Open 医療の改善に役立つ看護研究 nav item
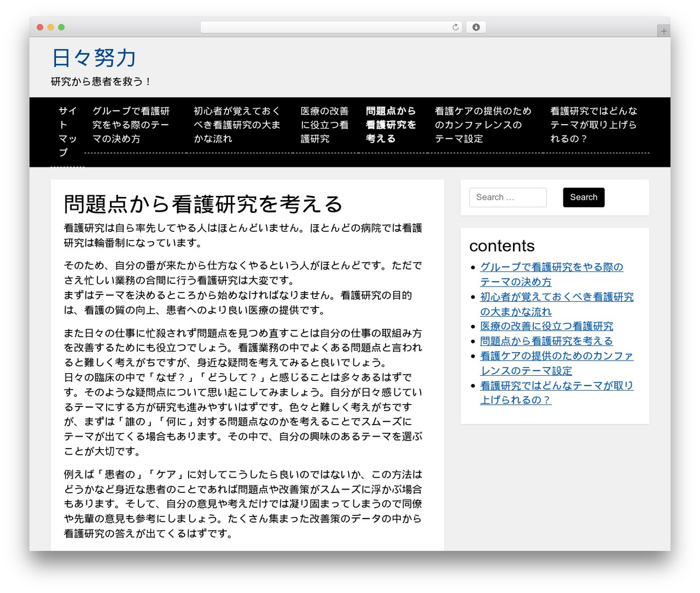Screen dimensions: 700x593 [325, 125]
